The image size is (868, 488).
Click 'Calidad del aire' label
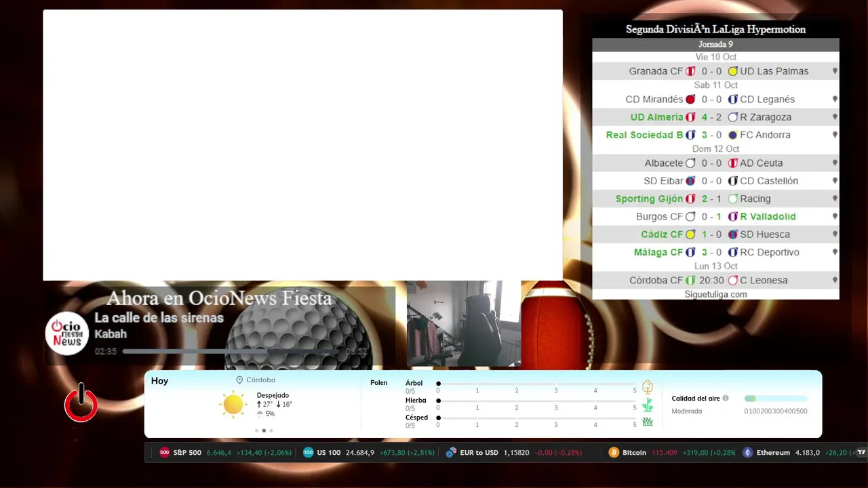[696, 399]
